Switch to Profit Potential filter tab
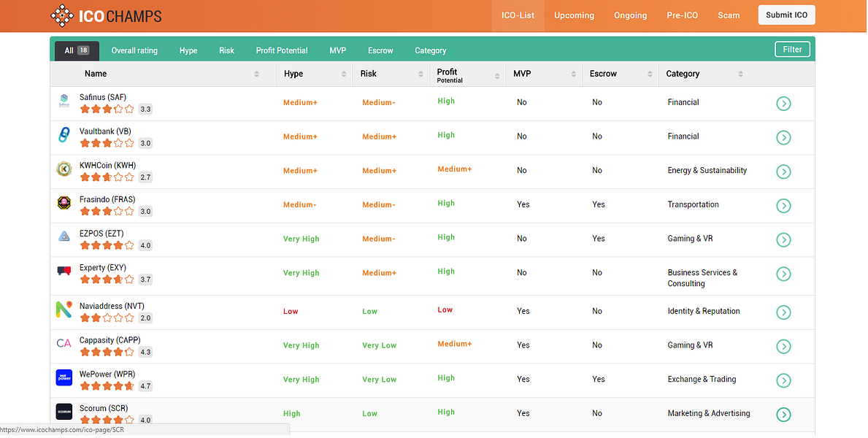 click(282, 50)
